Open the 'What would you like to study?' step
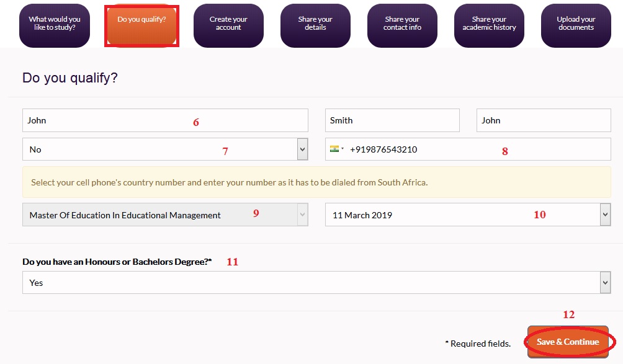The width and height of the screenshot is (623, 364). click(x=55, y=24)
